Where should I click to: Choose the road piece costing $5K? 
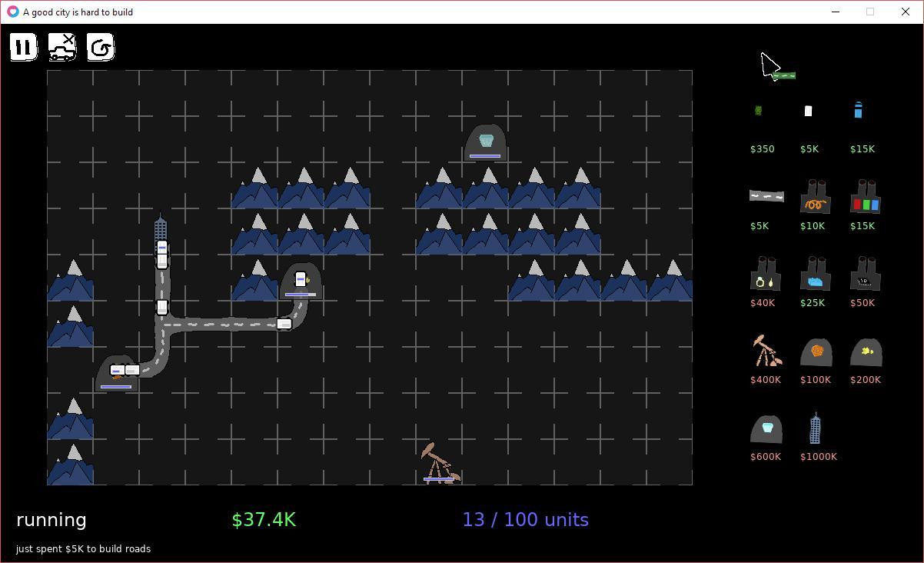click(x=766, y=196)
